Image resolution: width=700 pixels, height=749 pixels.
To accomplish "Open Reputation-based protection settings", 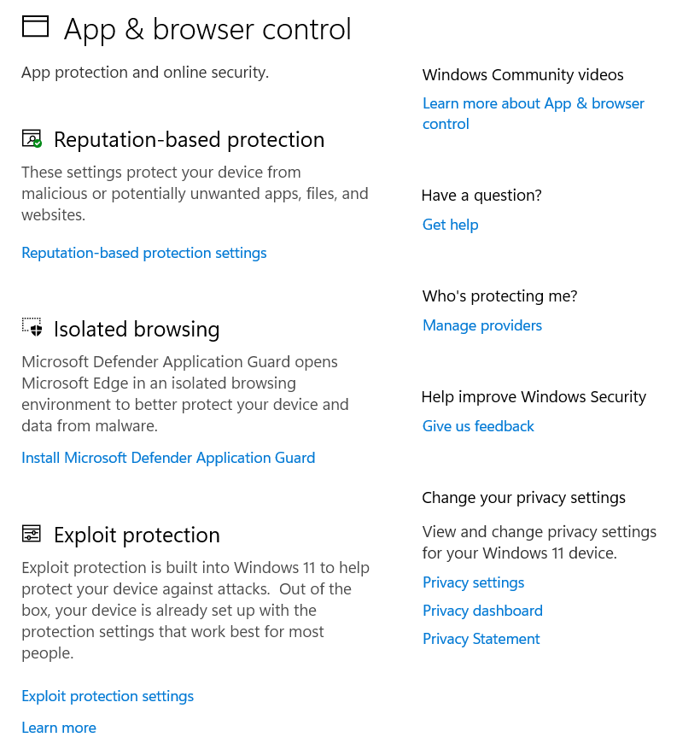I will (x=144, y=253).
